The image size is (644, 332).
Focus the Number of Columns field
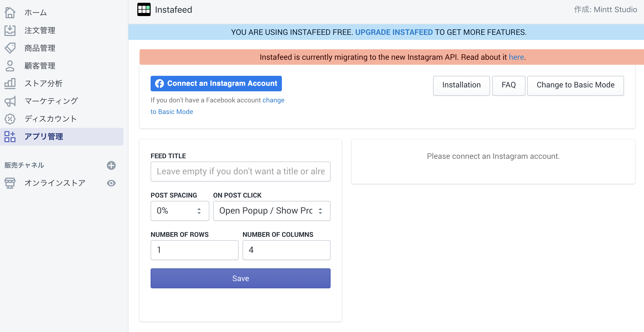[x=287, y=250]
